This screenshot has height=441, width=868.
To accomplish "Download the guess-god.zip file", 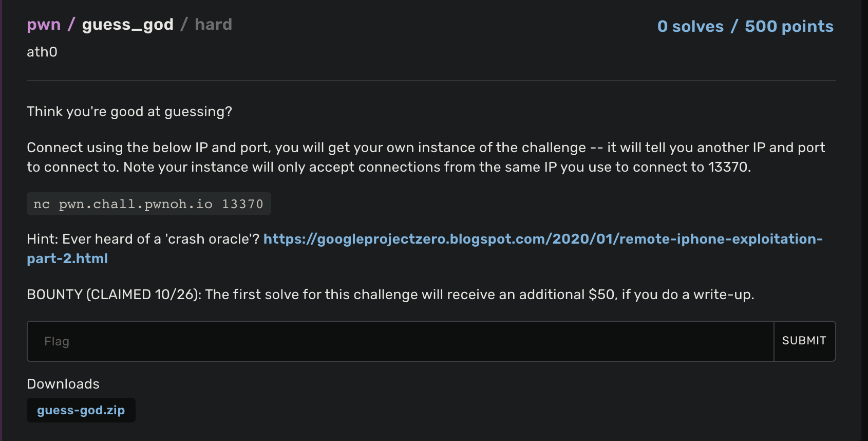I will pyautogui.click(x=81, y=410).
